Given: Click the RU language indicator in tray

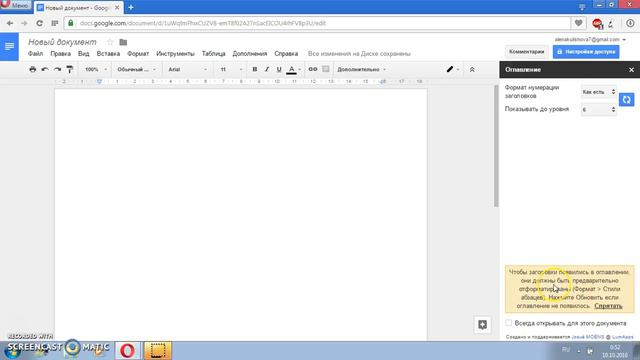Looking at the screenshot, I should 566,349.
